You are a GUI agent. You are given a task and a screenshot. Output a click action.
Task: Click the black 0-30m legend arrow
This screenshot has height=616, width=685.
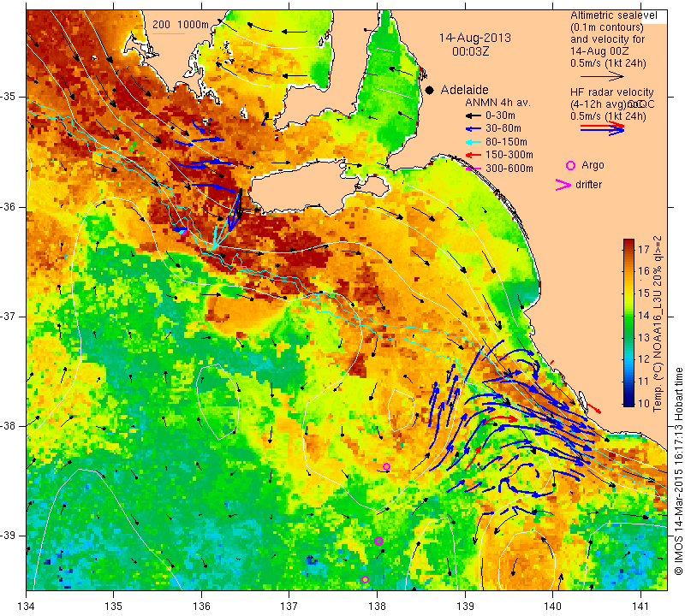(x=473, y=116)
